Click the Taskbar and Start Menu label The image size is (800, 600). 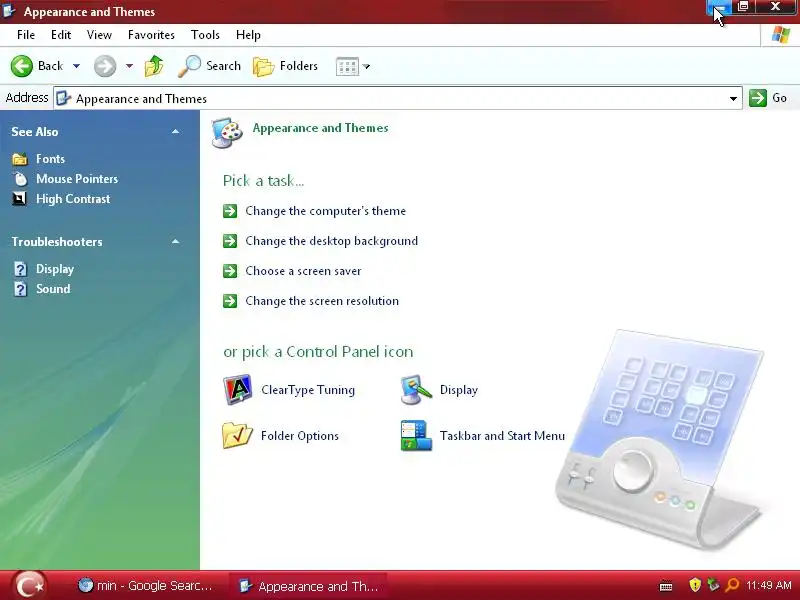click(503, 436)
